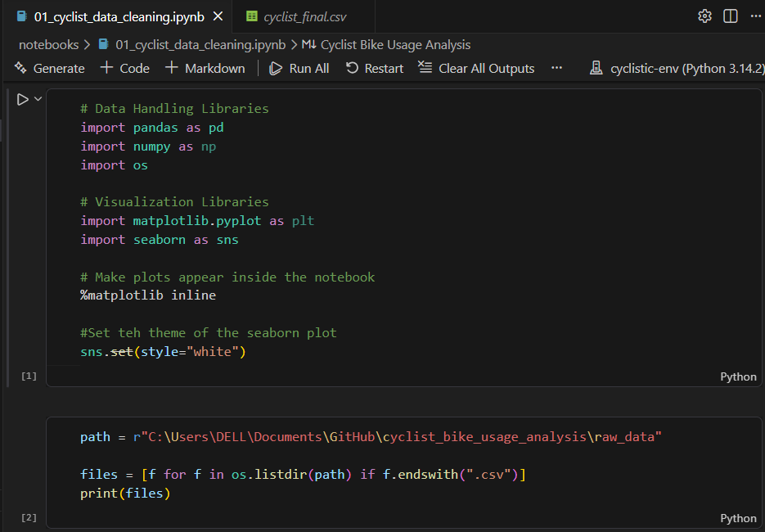
Task: Click the kernel server icon
Action: tap(596, 68)
